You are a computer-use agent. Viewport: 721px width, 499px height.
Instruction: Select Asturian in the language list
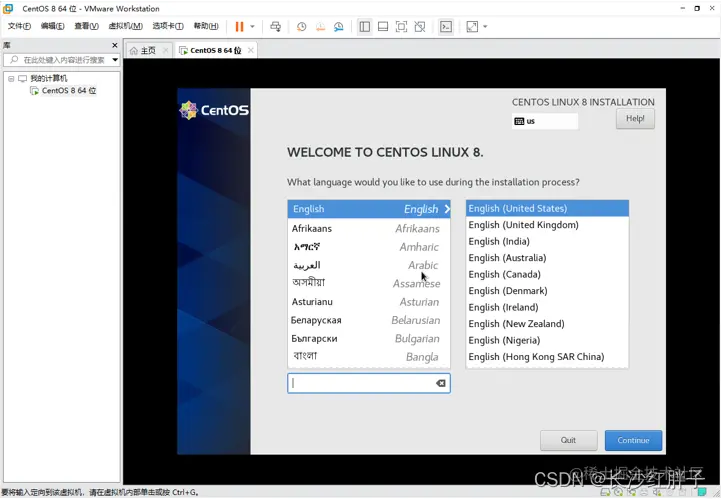coord(369,302)
